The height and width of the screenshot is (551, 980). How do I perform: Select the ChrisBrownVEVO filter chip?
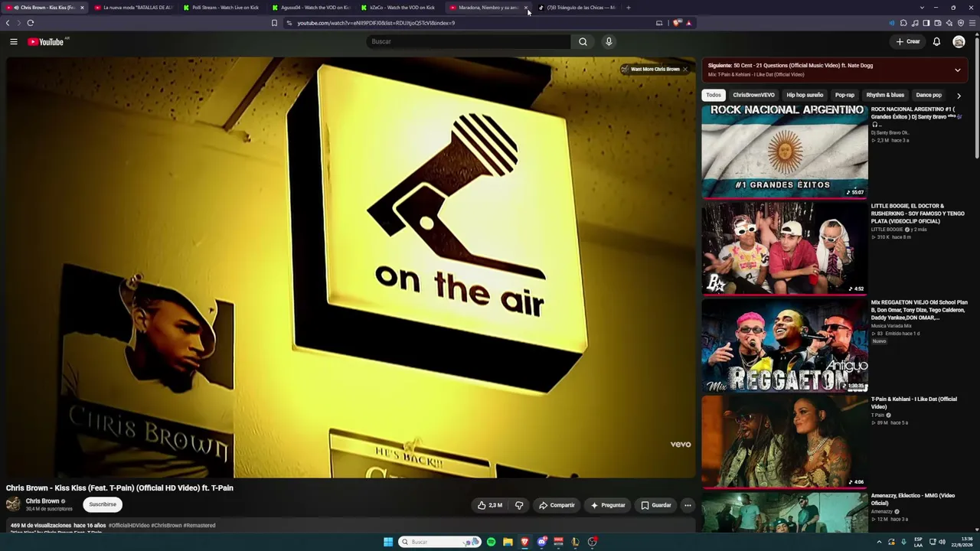point(753,95)
